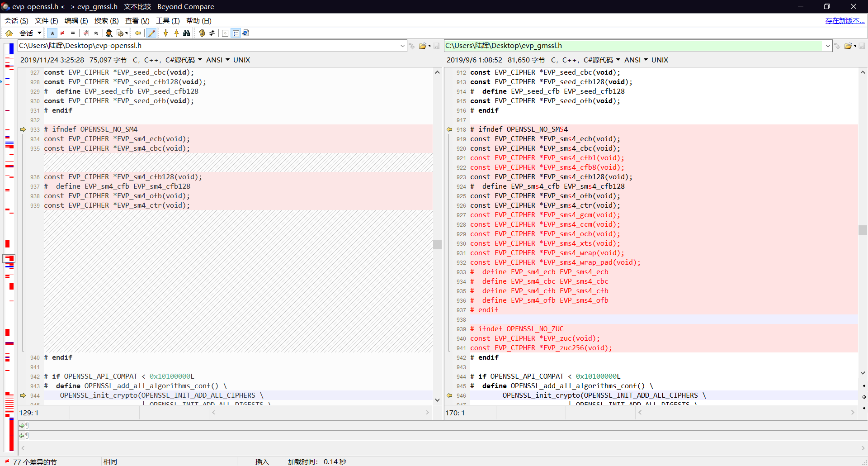Open the 工具 (T) menu
The height and width of the screenshot is (466, 868).
coord(168,21)
